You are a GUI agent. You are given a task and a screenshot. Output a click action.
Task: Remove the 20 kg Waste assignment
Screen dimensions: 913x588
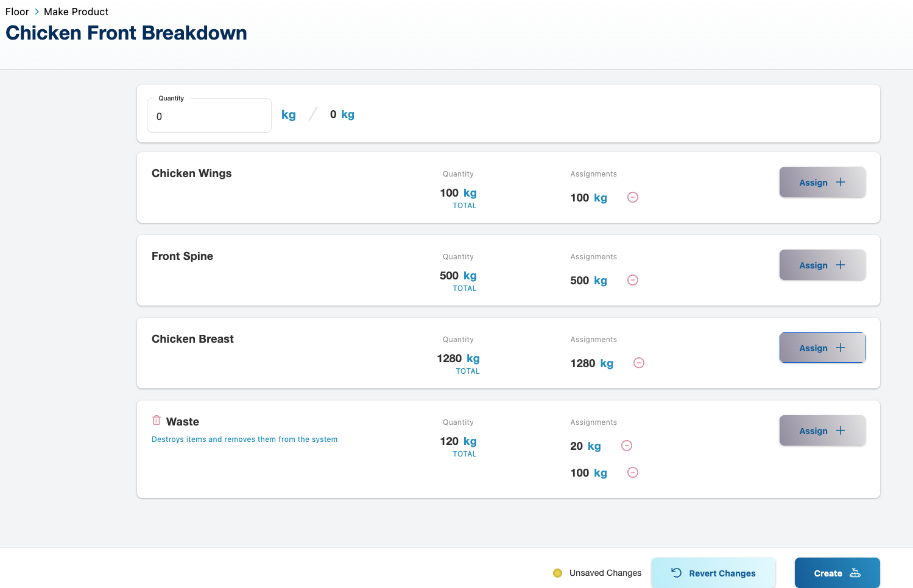(x=627, y=446)
